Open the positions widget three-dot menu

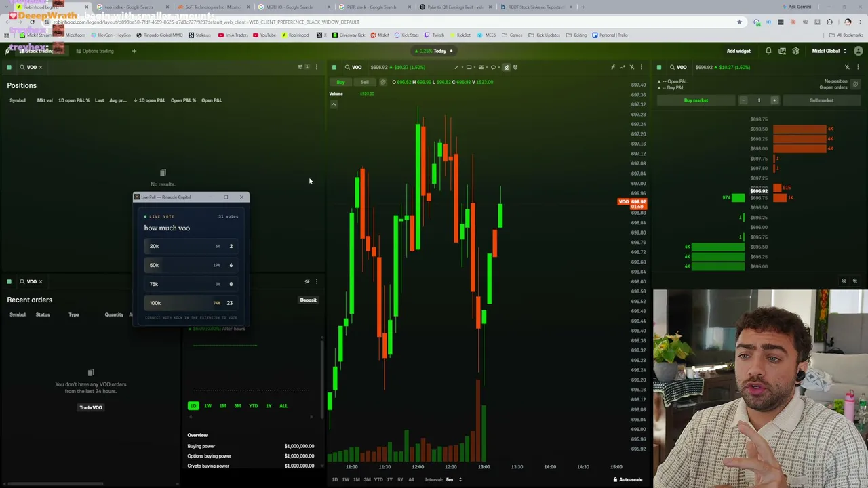[x=316, y=67]
